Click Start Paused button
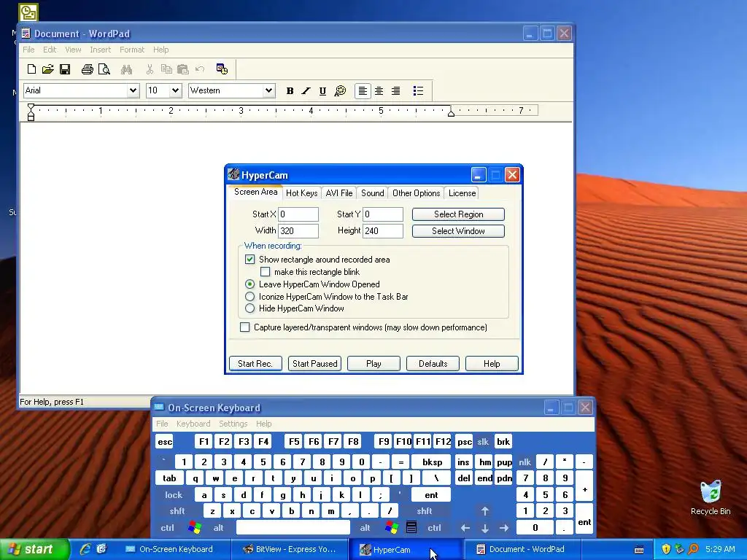The image size is (747, 560). pyautogui.click(x=315, y=363)
